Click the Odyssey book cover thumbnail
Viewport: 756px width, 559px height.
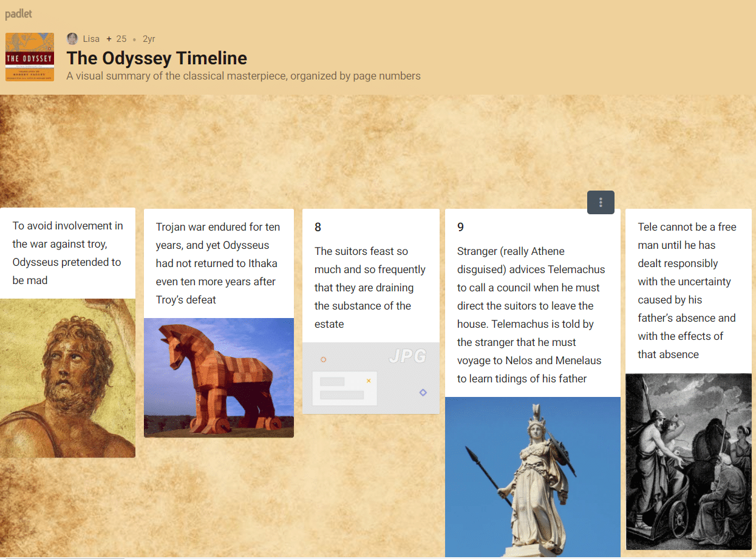pos(30,57)
